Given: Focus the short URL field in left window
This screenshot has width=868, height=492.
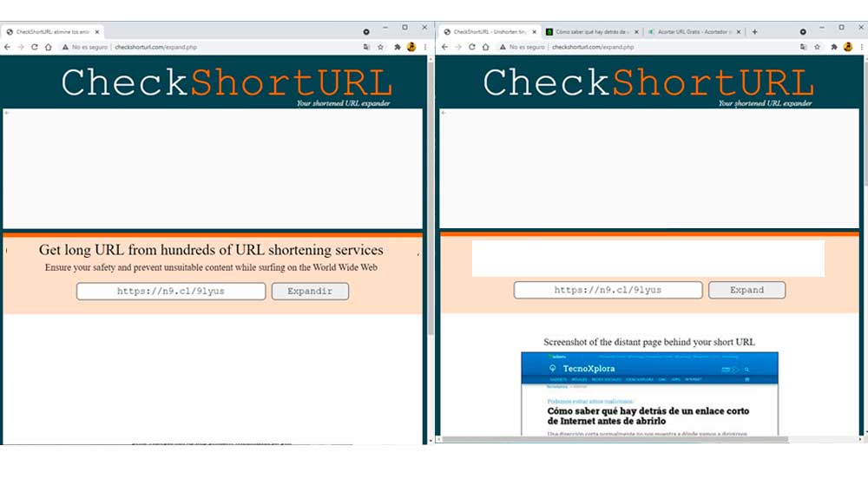Looking at the screenshot, I should tap(171, 292).
